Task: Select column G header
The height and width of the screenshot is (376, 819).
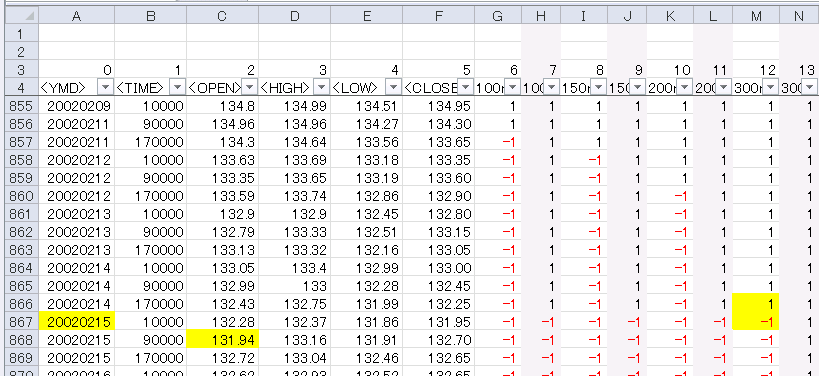Action: click(498, 16)
